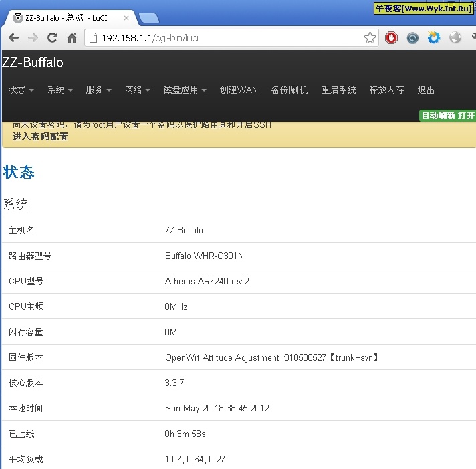Open a new browser tab

coord(148,18)
